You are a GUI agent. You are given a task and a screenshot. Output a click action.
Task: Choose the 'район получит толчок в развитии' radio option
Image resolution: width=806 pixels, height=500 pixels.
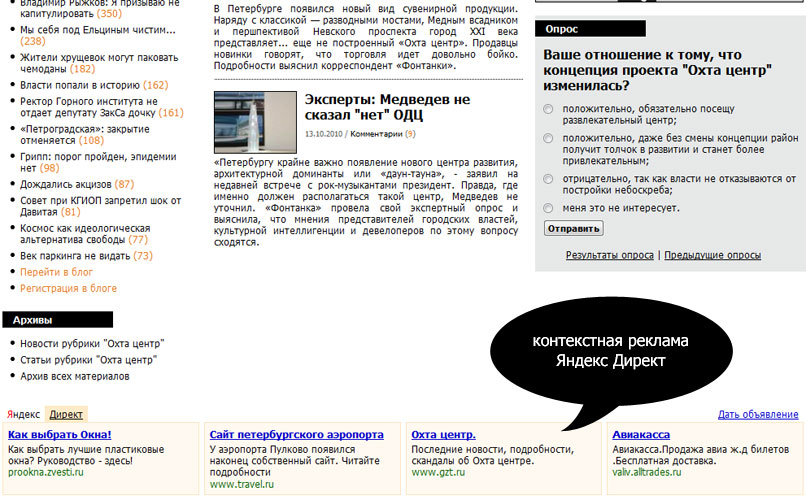point(548,138)
